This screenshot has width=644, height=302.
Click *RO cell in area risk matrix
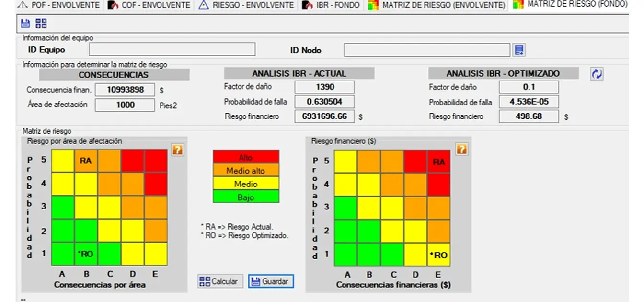(x=86, y=254)
